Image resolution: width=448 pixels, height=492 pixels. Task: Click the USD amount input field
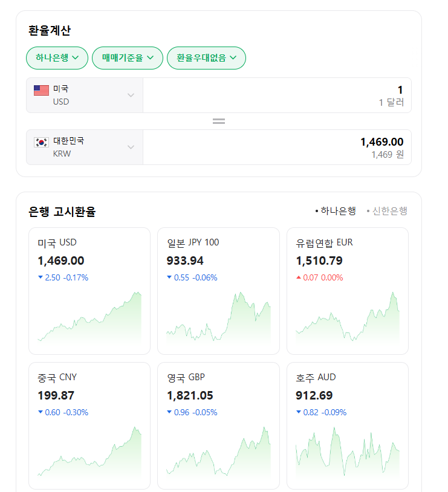point(277,91)
